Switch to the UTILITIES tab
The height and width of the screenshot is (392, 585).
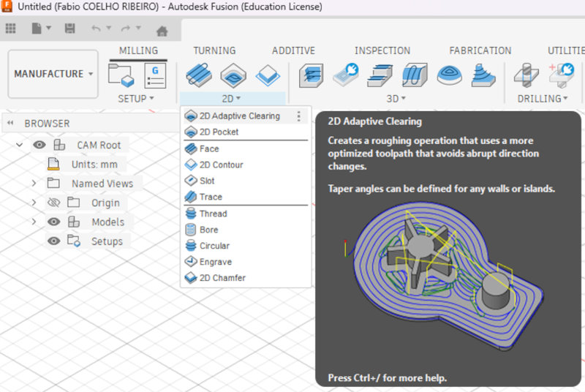click(566, 50)
